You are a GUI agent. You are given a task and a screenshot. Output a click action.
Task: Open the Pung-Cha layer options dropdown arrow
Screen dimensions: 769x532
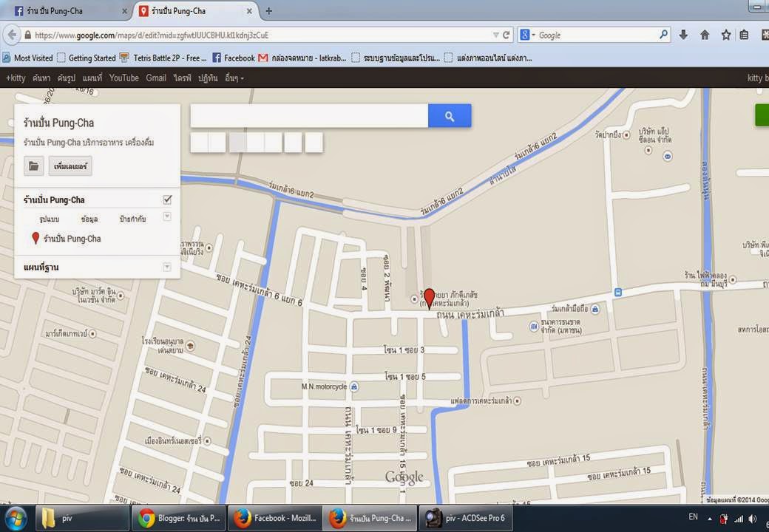[167, 216]
